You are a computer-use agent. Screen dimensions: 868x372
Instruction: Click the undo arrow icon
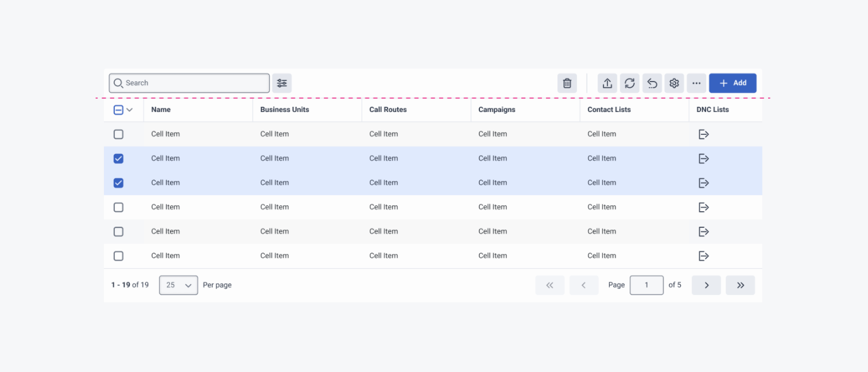pos(652,83)
